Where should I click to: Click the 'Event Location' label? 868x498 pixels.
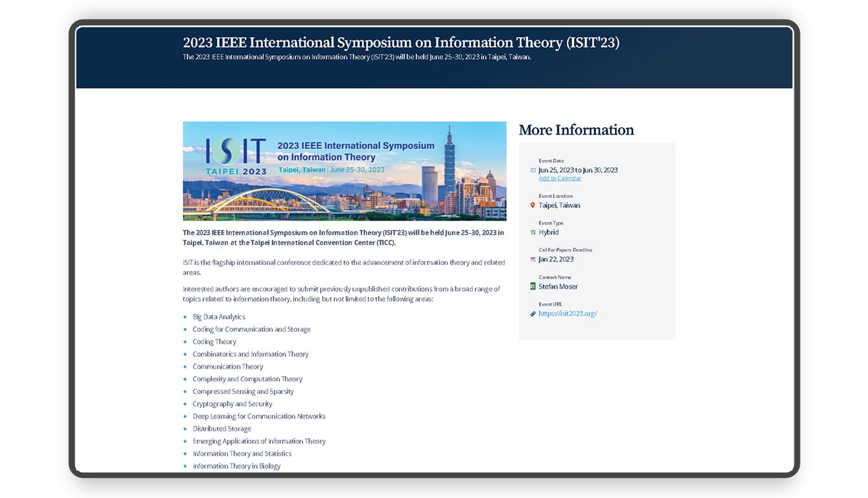pyautogui.click(x=555, y=196)
